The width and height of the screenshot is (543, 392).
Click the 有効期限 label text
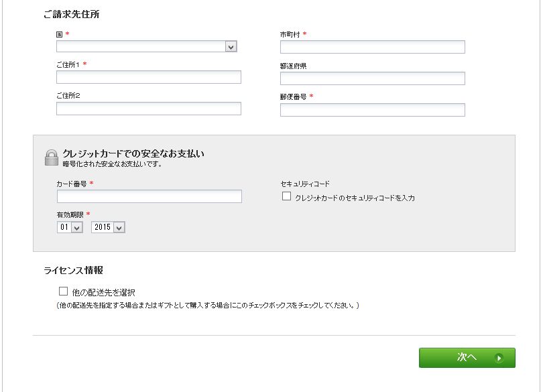pyautogui.click(x=70, y=215)
